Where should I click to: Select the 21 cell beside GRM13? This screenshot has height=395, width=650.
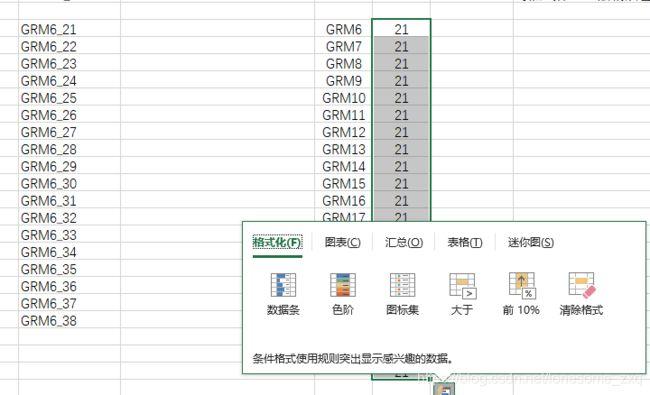tap(401, 149)
